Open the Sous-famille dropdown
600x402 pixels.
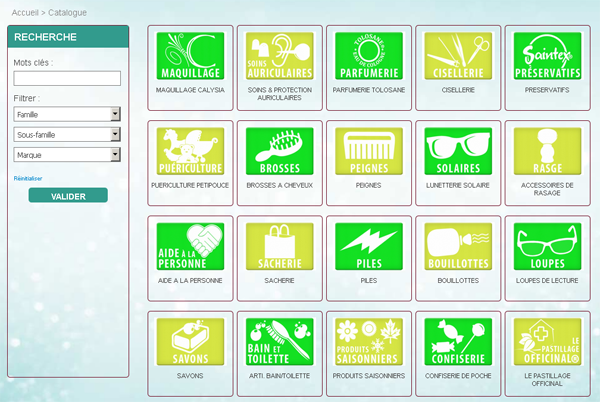67,134
